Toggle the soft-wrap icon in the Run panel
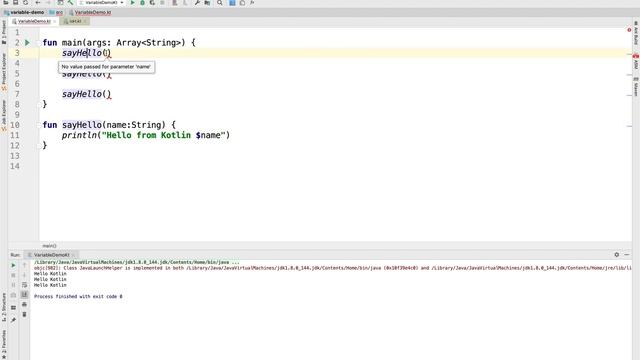 tap(24, 285)
